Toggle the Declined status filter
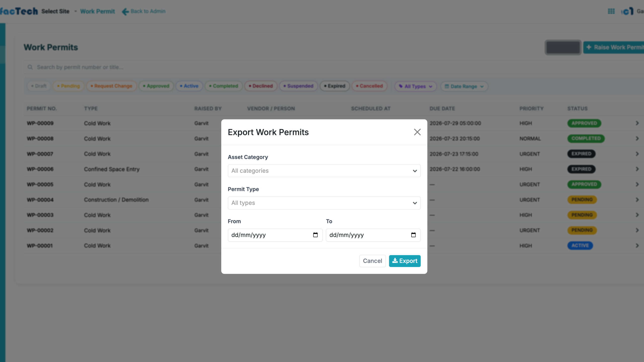 point(261,86)
